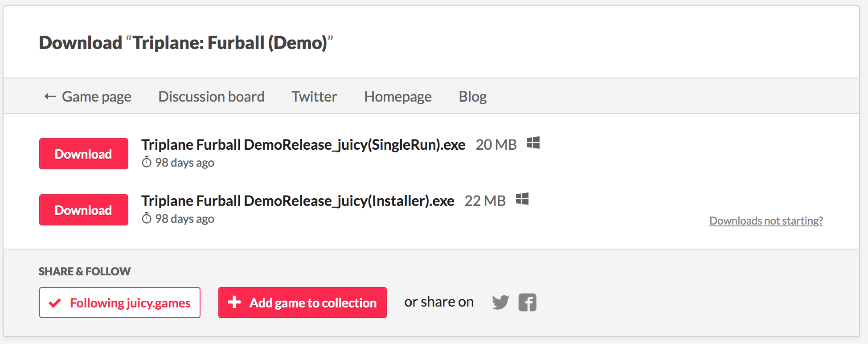Viewport: 868px width, 344px height.
Task: Click the SingleRun.exe file name
Action: point(303,145)
